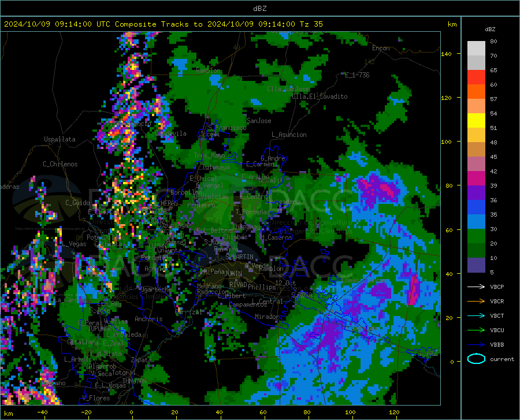
Task: Click the Encon map label
Action: [x=381, y=48]
